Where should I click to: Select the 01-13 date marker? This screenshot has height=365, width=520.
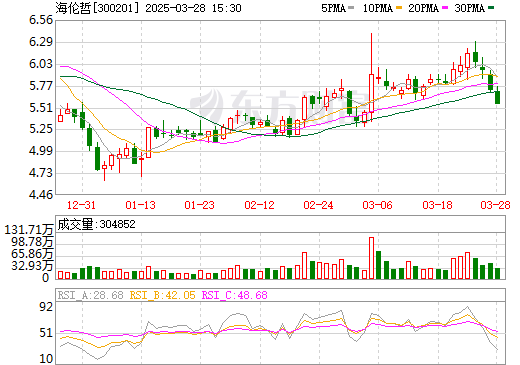click(x=141, y=205)
